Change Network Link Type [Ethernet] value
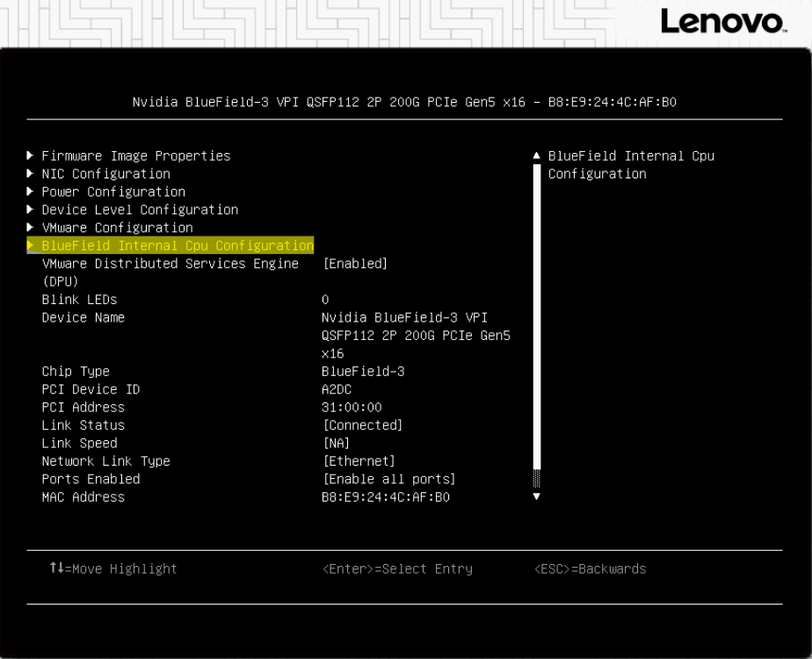This screenshot has height=659, width=812. (359, 461)
